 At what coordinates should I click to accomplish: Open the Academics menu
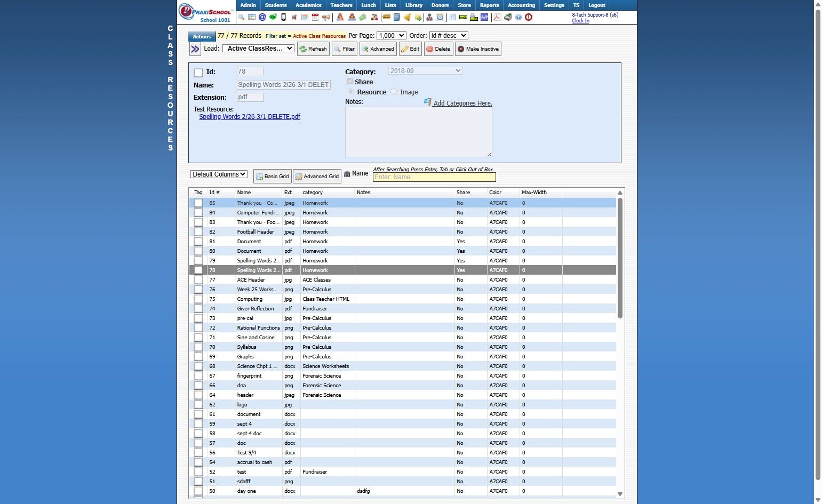click(x=308, y=5)
